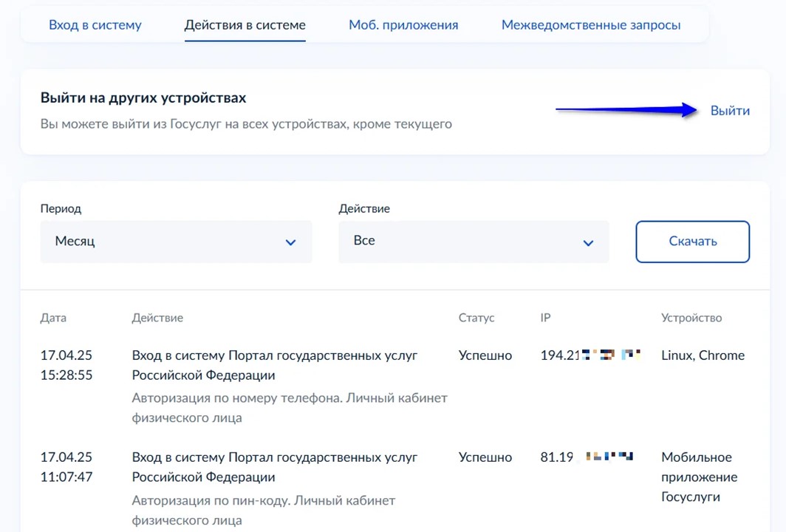
Task: Expand the Действие filter dropdown set to Все
Action: (x=474, y=242)
